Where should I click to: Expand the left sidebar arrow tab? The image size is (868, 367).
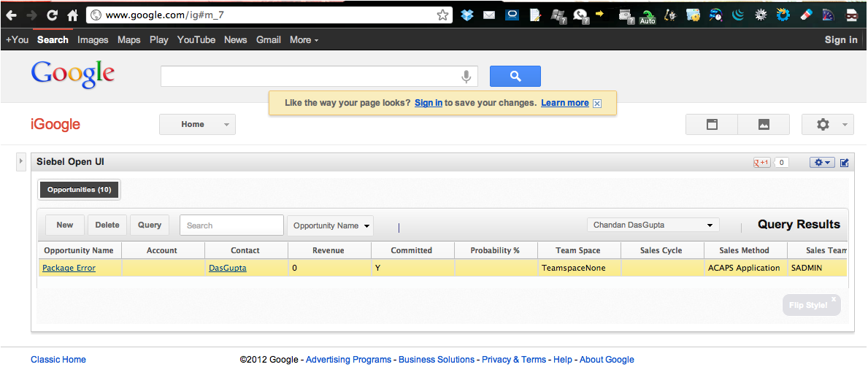21,162
